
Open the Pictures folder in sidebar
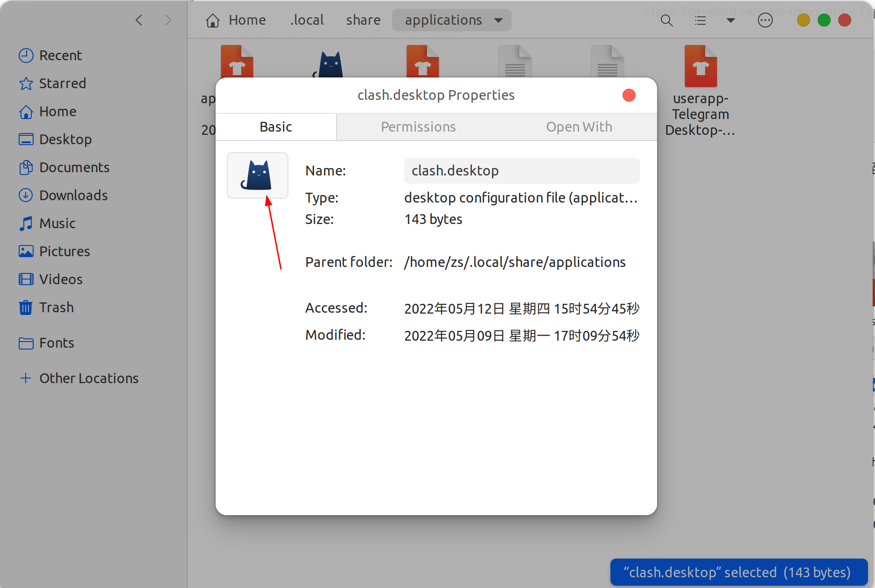pos(64,251)
